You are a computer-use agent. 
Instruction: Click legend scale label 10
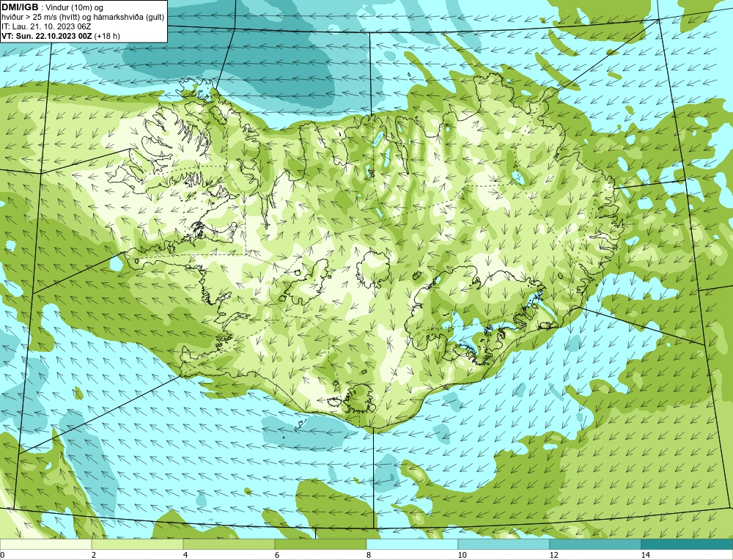[463, 555]
